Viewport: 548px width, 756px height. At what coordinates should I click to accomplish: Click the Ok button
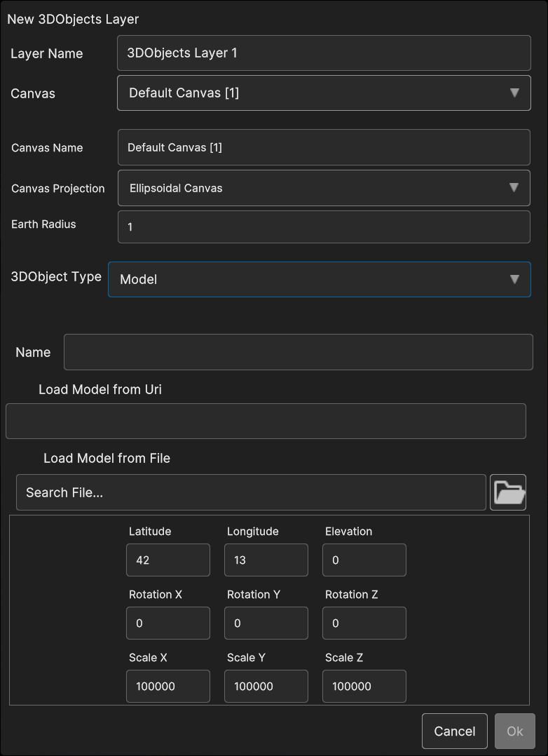514,731
